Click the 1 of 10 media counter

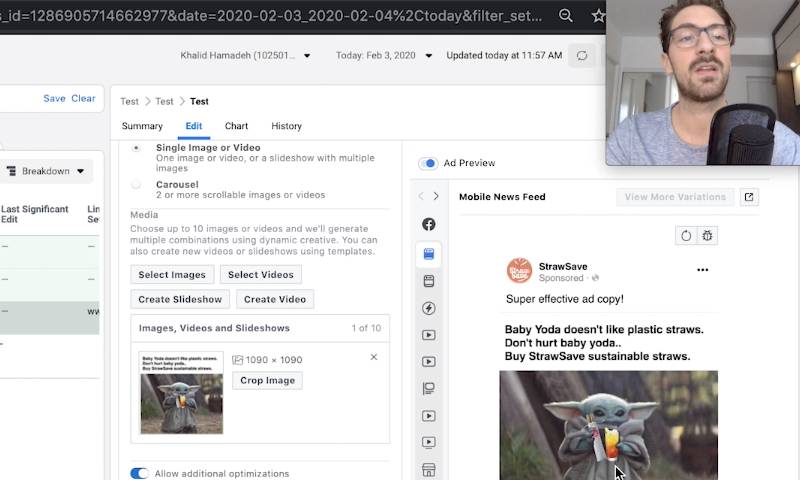(x=366, y=328)
